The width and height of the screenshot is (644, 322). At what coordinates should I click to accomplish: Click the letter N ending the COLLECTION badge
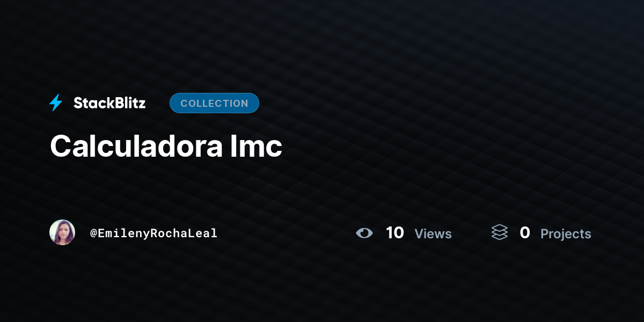(x=245, y=103)
